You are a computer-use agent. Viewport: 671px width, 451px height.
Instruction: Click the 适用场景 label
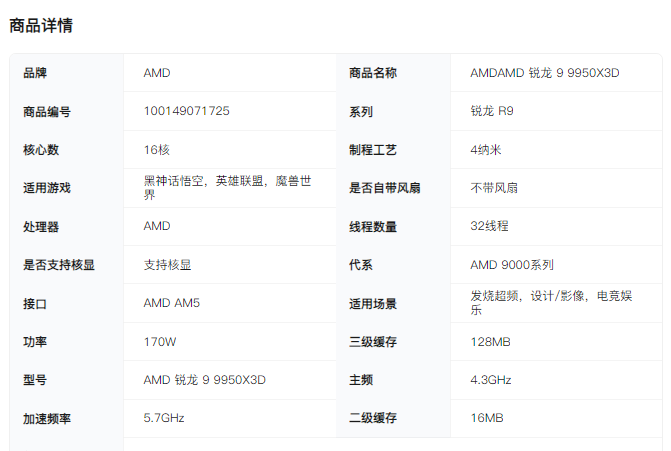(373, 304)
